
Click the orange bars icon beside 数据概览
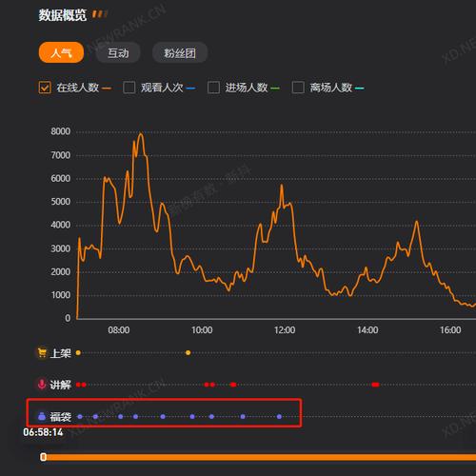(100, 14)
